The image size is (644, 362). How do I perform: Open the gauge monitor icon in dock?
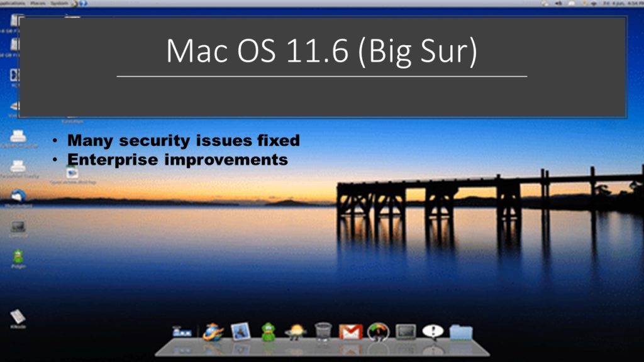pyautogui.click(x=378, y=331)
